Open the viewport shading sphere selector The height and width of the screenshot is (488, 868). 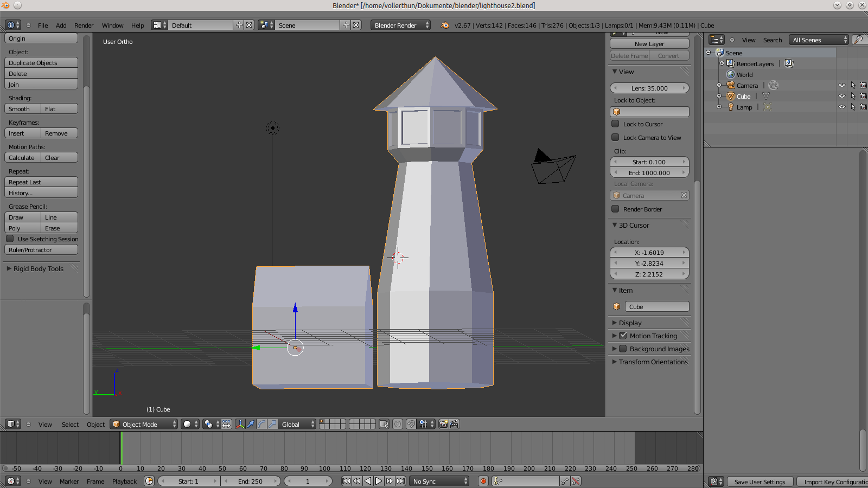[x=190, y=424]
